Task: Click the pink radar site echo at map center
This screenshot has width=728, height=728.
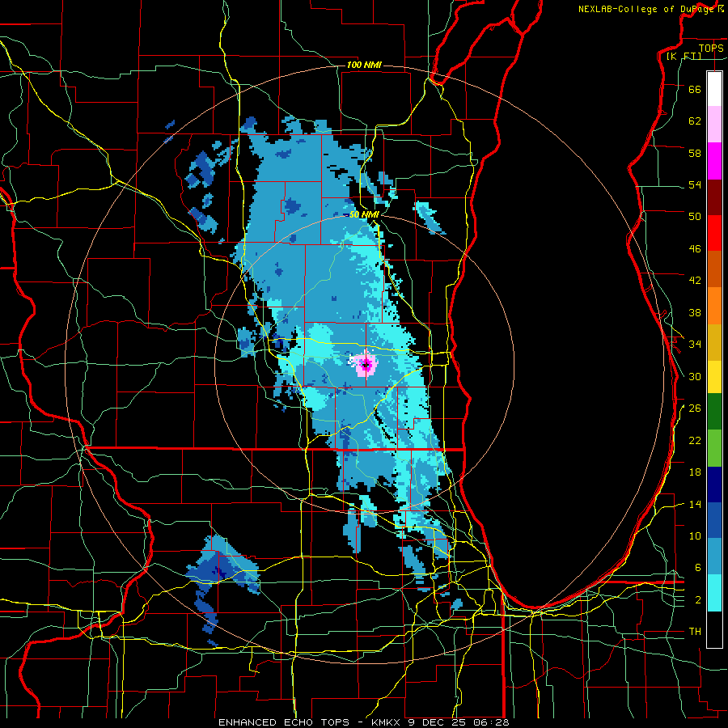Action: pos(366,365)
